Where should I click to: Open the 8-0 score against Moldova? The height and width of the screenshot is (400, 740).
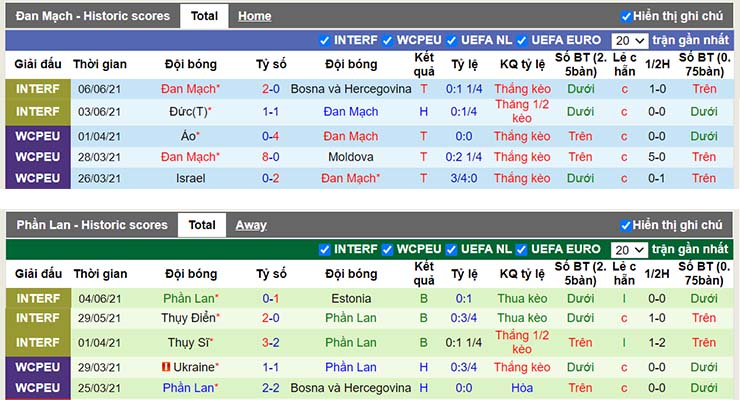point(271,157)
